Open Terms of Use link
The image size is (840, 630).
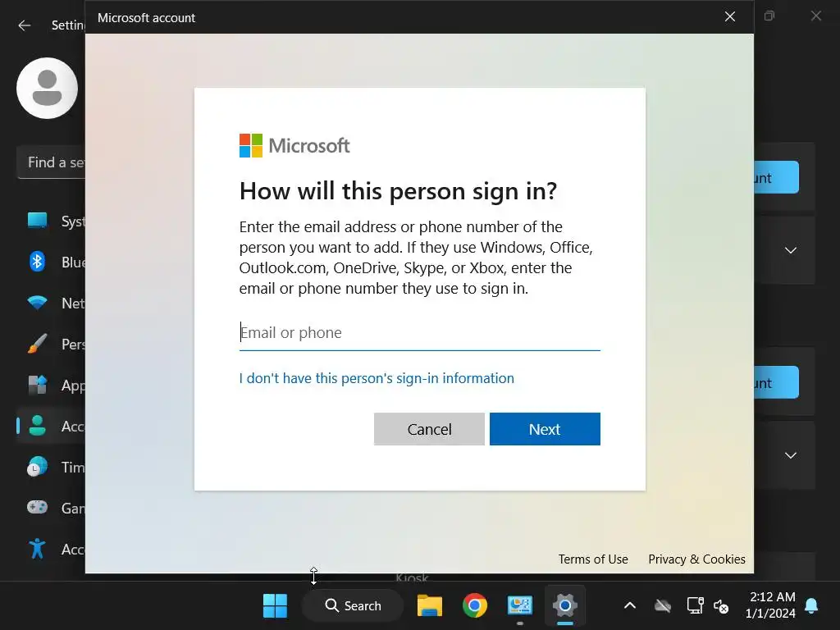[593, 559]
